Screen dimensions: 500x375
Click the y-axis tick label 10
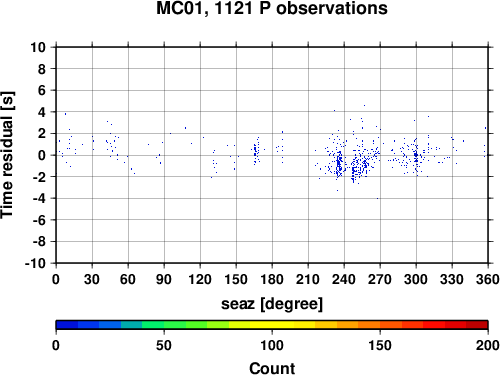38,47
